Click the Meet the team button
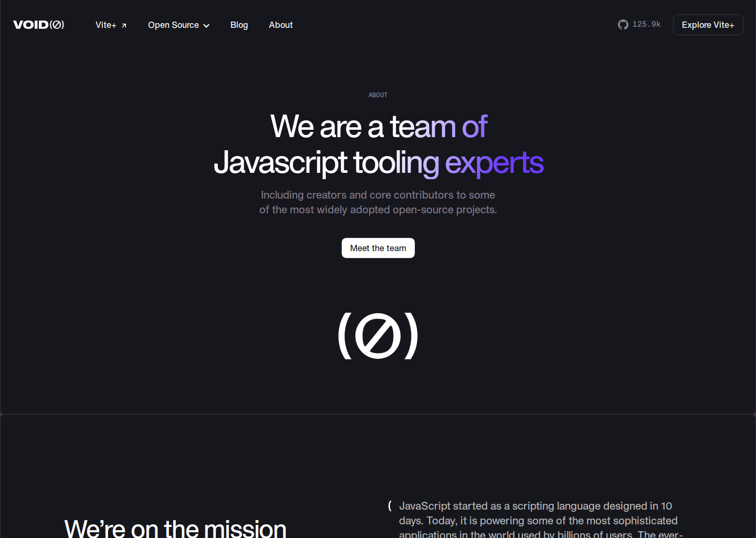This screenshot has height=538, width=756. click(378, 248)
